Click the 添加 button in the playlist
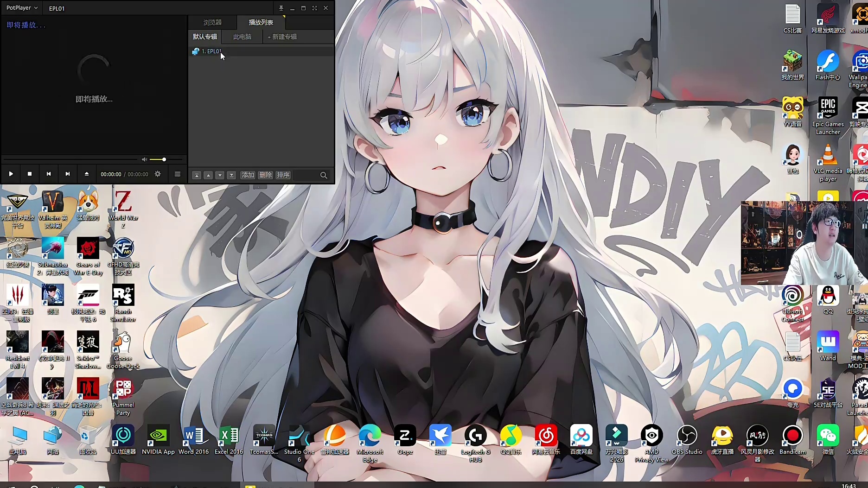The width and height of the screenshot is (868, 488). click(248, 175)
